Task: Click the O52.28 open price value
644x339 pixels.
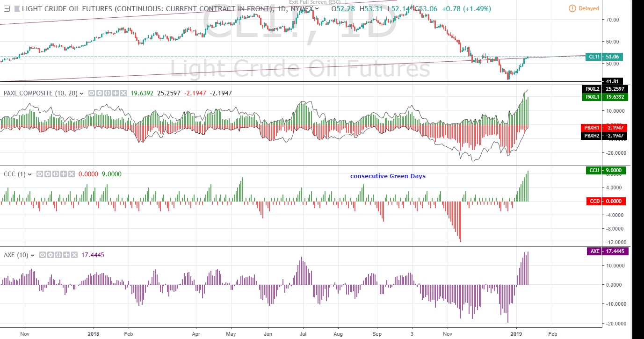Action: point(343,8)
